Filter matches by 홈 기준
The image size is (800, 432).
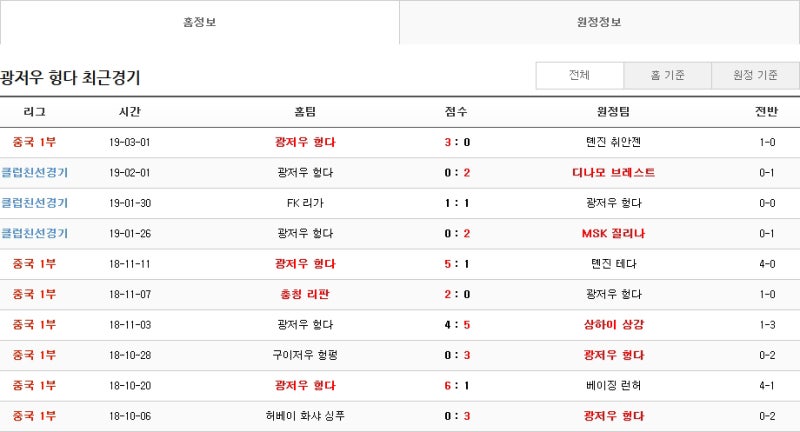667,76
